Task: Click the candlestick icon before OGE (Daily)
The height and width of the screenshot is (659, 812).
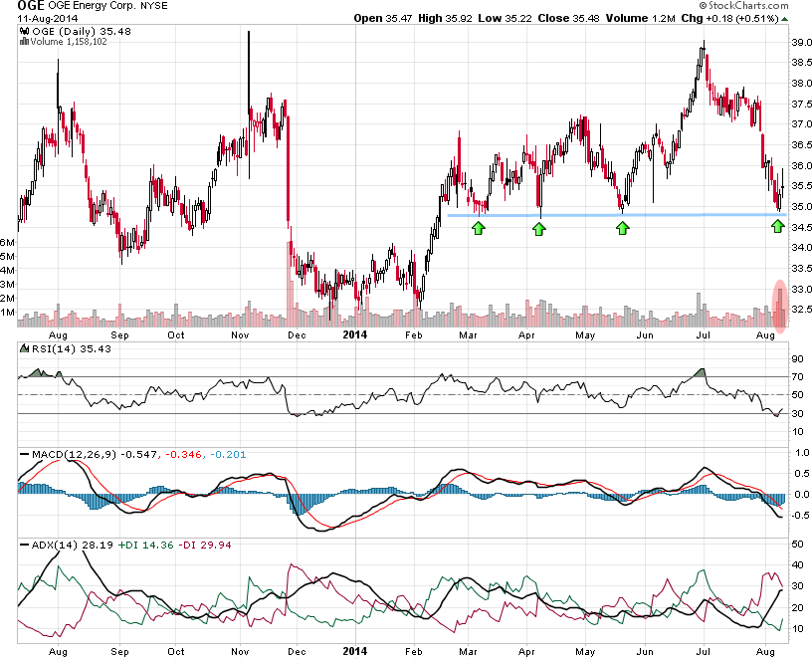Action: coord(23,31)
